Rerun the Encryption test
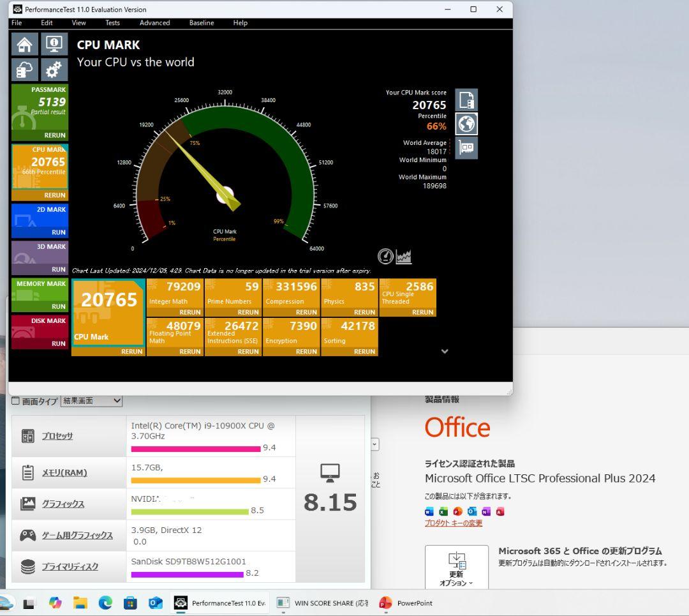Screen dimensions: 689x616 tap(306, 352)
